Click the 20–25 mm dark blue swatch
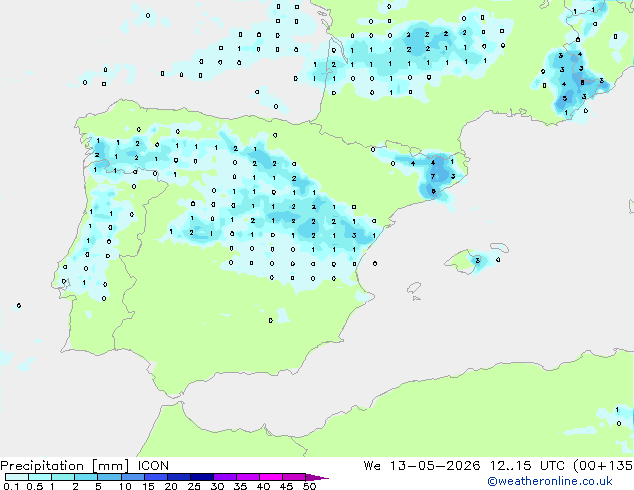 coord(179,477)
